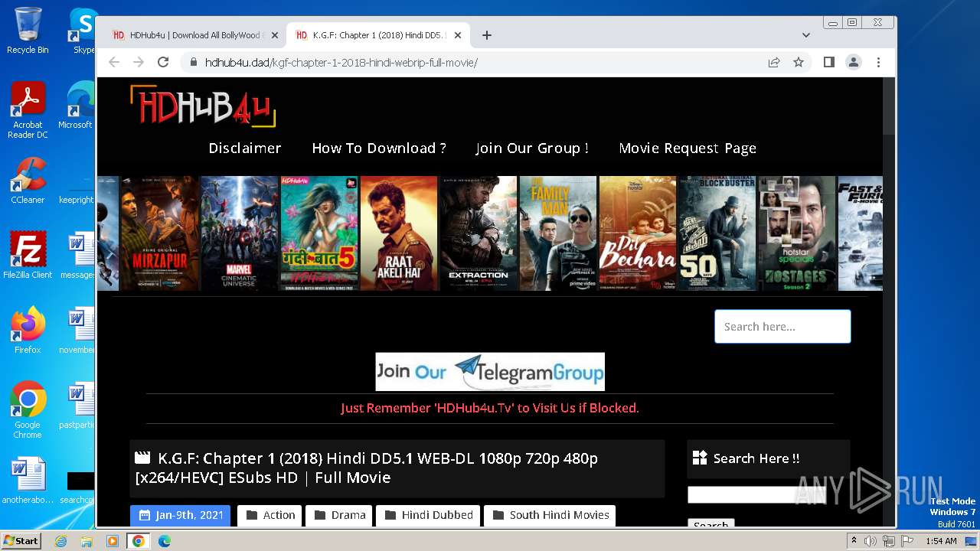980x551 pixels.
Task: Bookmark this page with the star icon
Action: pos(799,63)
